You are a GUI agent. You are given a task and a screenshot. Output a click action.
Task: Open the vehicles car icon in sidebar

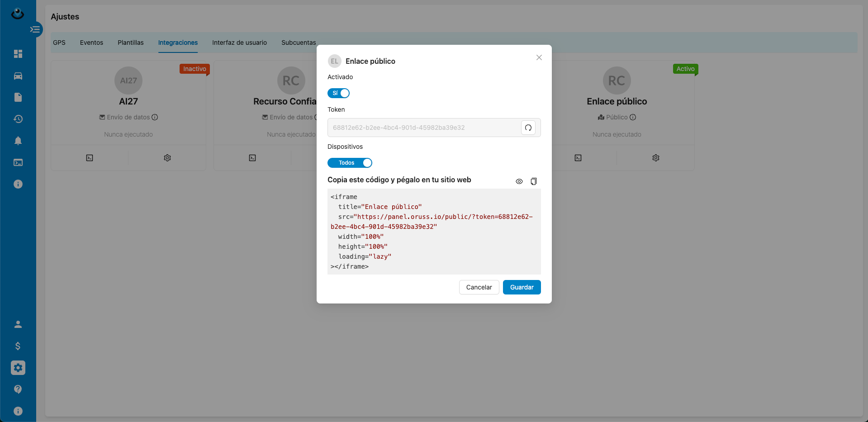pos(18,76)
